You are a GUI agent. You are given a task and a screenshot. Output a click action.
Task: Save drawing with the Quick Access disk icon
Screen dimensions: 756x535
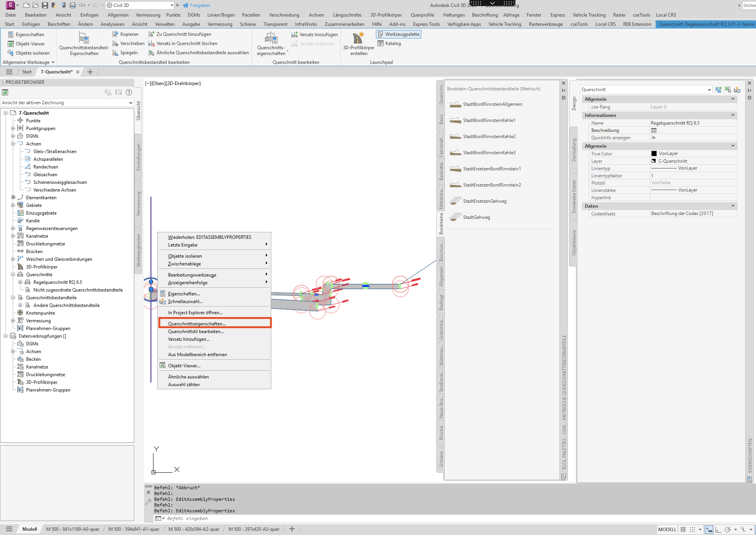(x=45, y=5)
